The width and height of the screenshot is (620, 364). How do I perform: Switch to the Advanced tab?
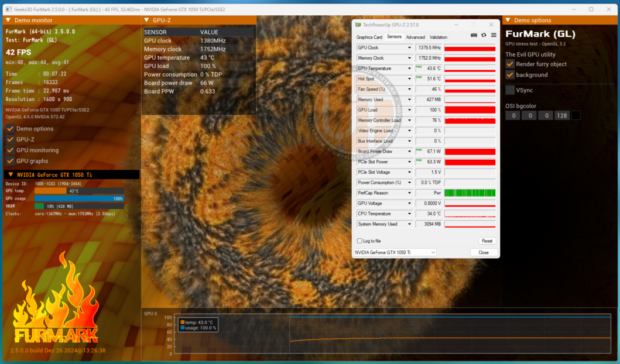coord(416,37)
